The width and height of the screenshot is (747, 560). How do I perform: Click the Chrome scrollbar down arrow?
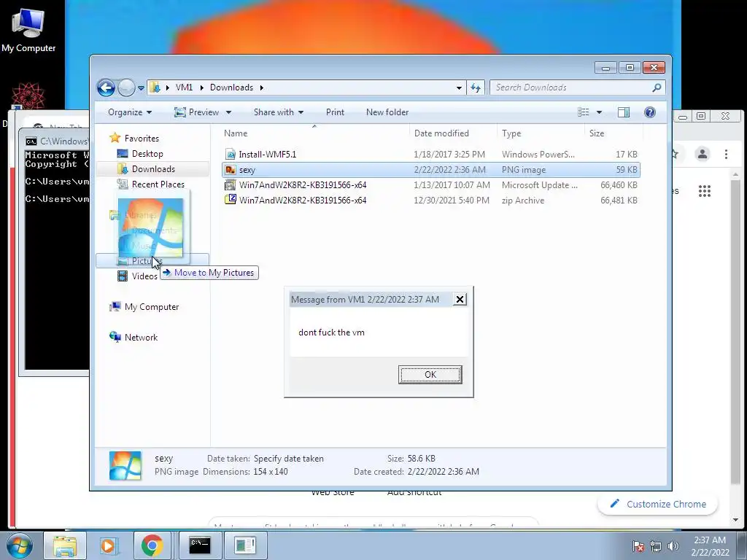click(x=735, y=519)
